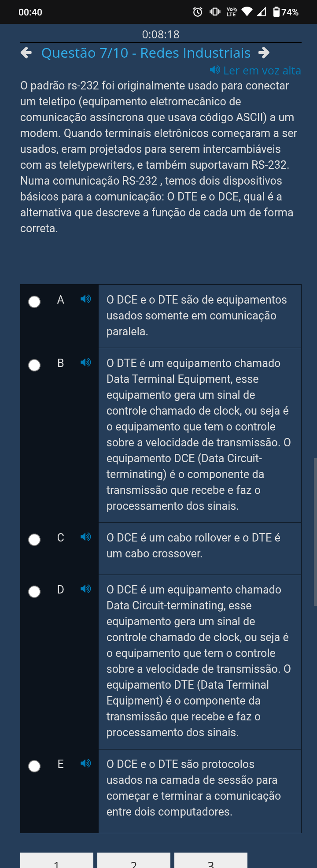Select radio button for answer B
This screenshot has width=317, height=868.
pyautogui.click(x=34, y=365)
